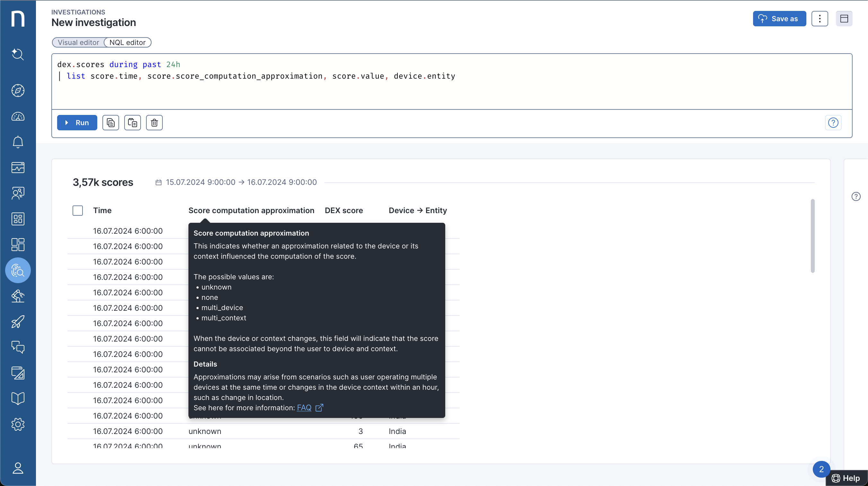Open the user account icon

point(18,468)
